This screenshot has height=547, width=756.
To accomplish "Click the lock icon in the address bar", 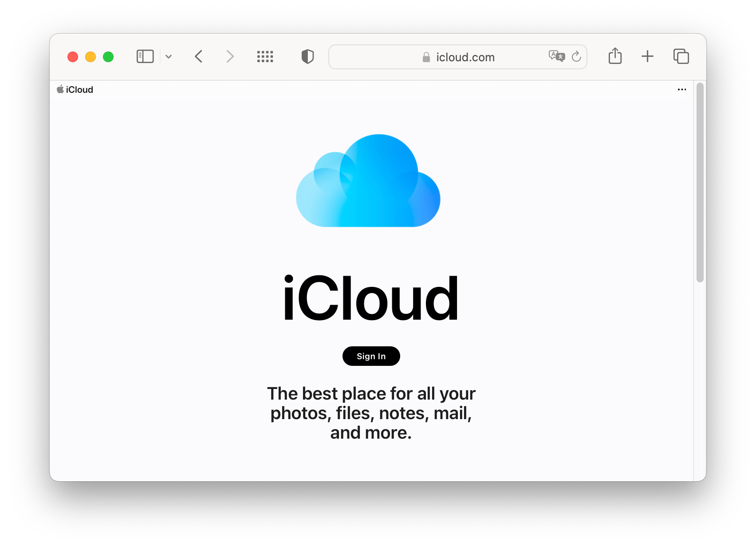I will 426,57.
